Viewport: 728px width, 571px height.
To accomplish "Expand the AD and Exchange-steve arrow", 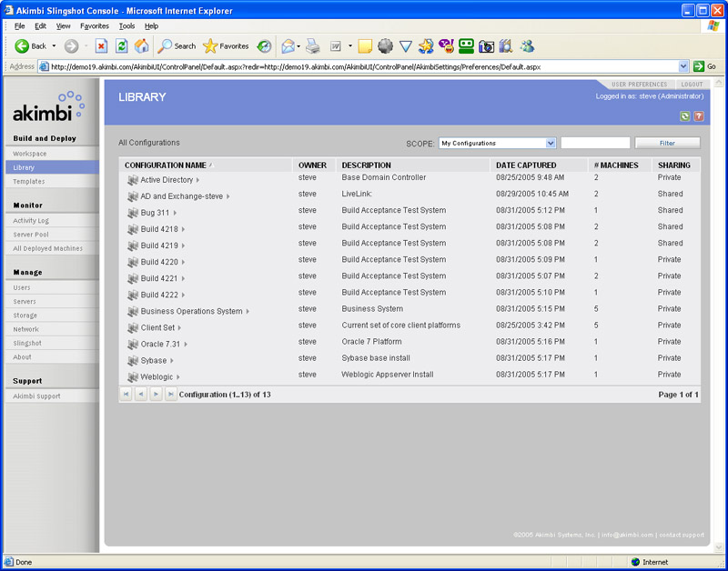I will pyautogui.click(x=228, y=196).
